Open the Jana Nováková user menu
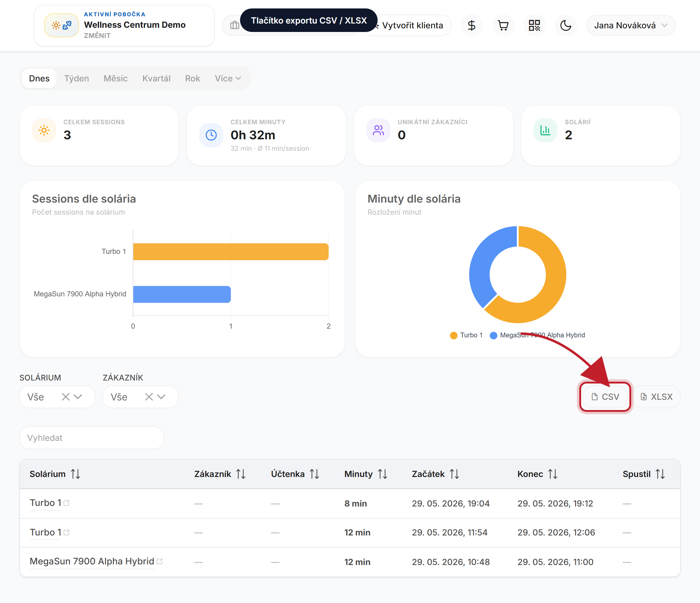This screenshot has height=603, width=700. [631, 25]
